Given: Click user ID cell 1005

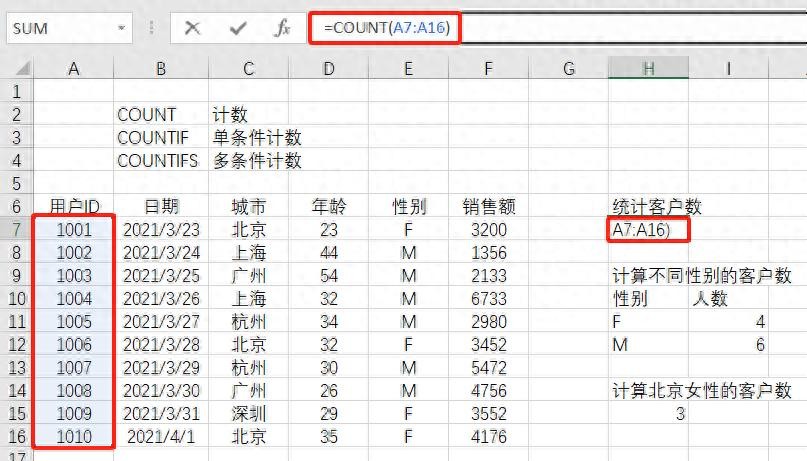Looking at the screenshot, I should (x=74, y=322).
